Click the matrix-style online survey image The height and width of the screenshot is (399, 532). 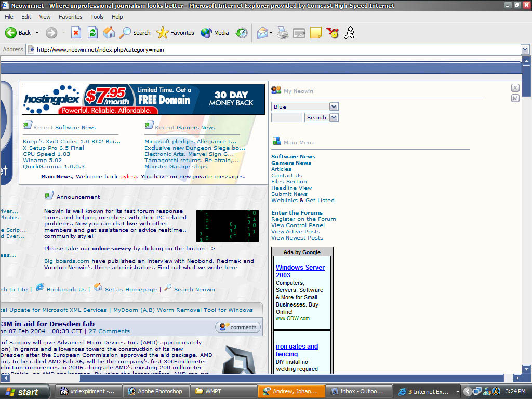point(228,226)
